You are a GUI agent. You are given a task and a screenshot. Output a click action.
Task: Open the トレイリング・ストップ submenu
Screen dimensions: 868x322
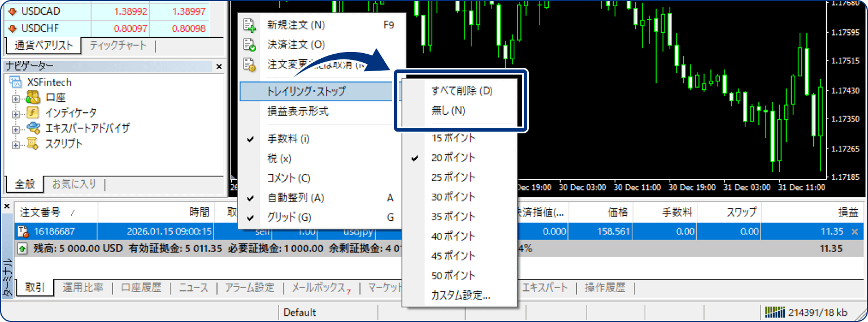click(320, 92)
